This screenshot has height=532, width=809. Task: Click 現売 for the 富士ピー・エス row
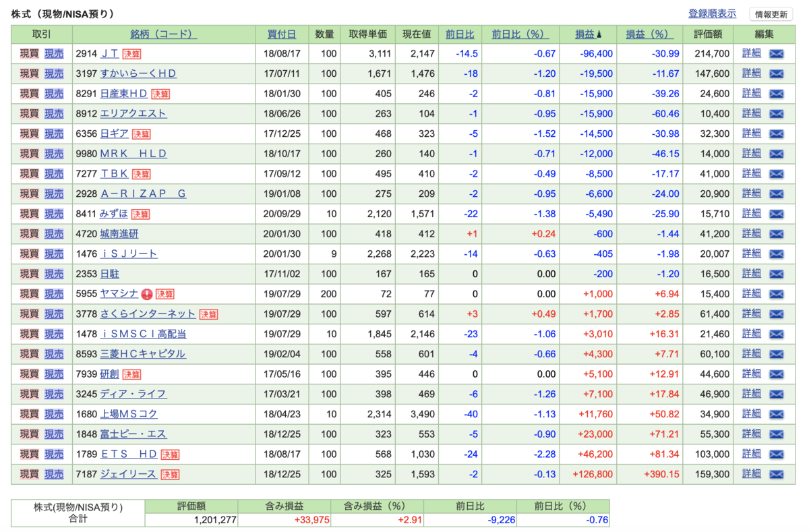(x=54, y=434)
